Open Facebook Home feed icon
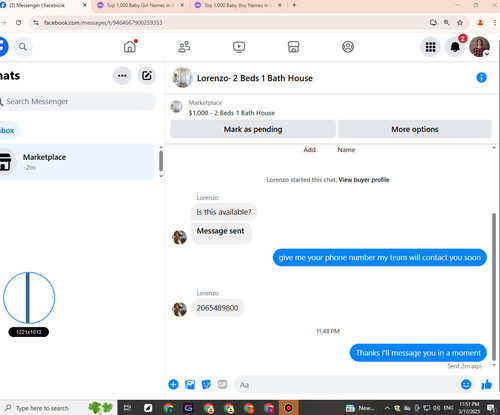The width and height of the screenshot is (500, 415). [x=130, y=47]
